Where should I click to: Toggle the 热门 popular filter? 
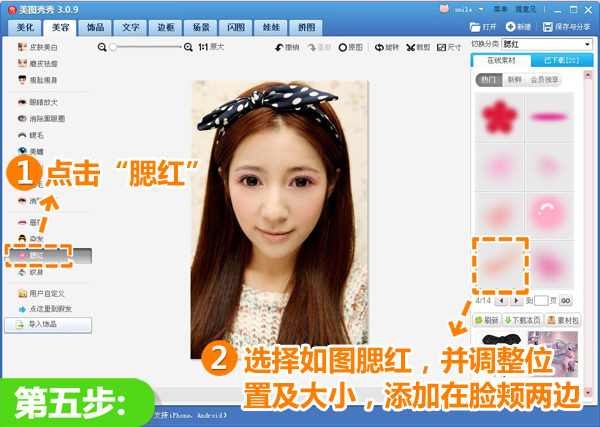(488, 80)
